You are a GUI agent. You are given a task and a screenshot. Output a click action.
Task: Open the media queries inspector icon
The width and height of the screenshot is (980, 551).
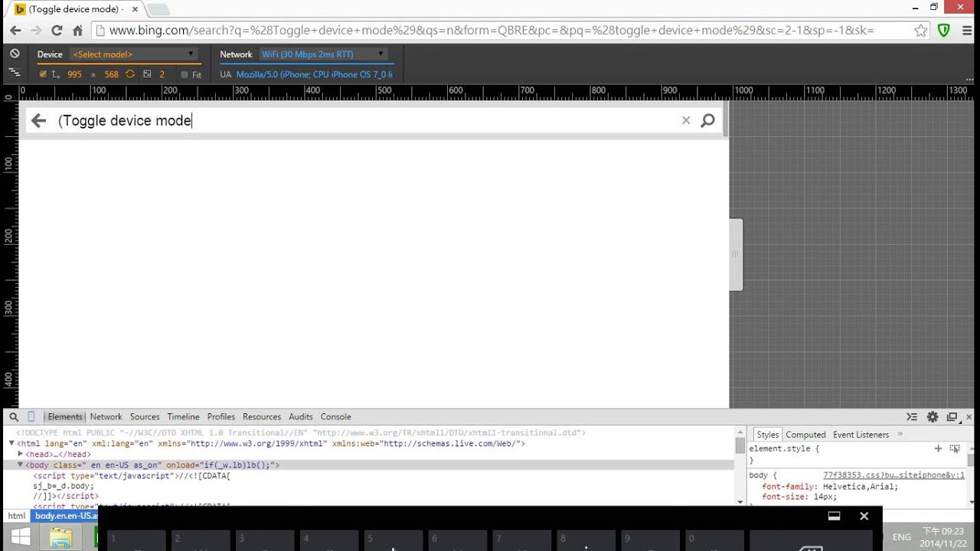click(15, 73)
